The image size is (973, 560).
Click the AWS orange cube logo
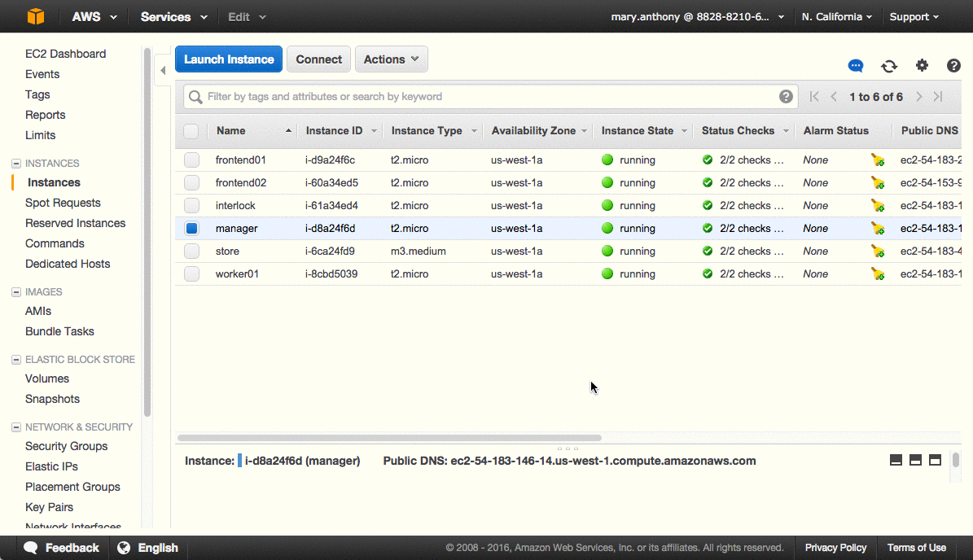click(36, 16)
